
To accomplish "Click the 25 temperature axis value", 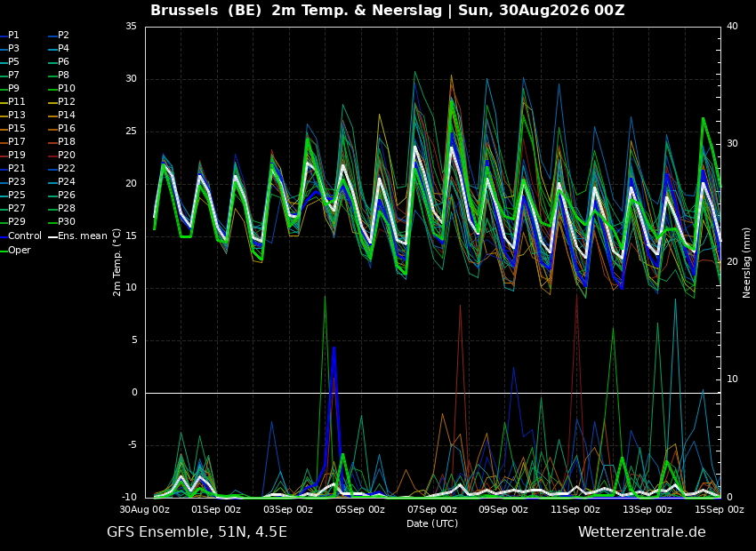I will pyautogui.click(x=131, y=132).
